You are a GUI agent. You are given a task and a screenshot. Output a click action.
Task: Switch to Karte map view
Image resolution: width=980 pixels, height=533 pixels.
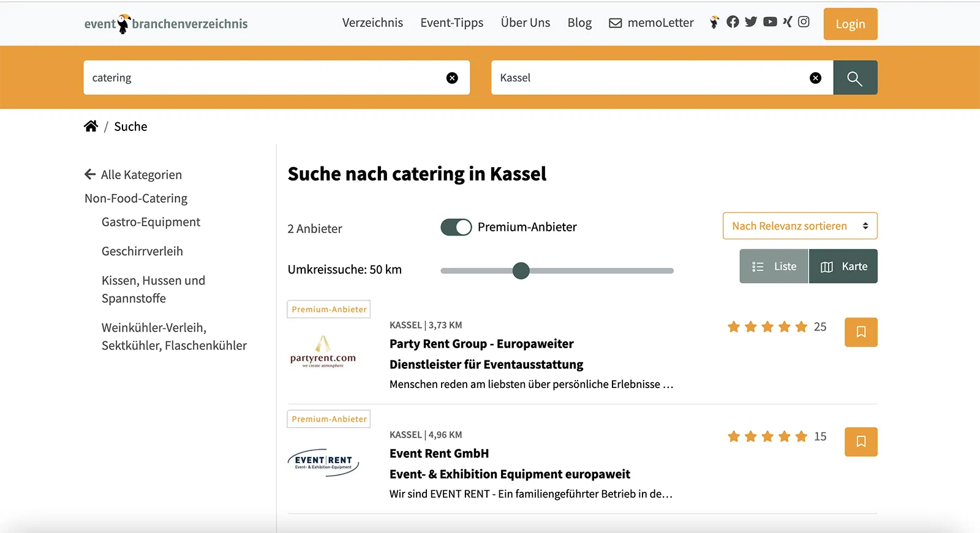(843, 266)
